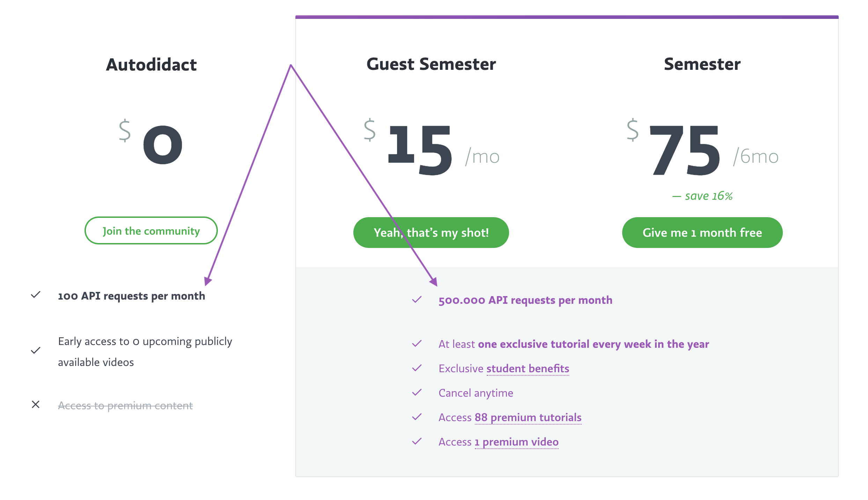Image resolution: width=868 pixels, height=500 pixels.
Task: Click the Guest Semester plan heading
Action: tap(431, 64)
